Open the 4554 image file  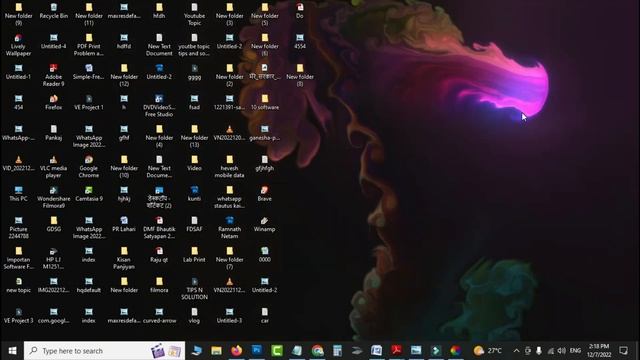coord(300,42)
